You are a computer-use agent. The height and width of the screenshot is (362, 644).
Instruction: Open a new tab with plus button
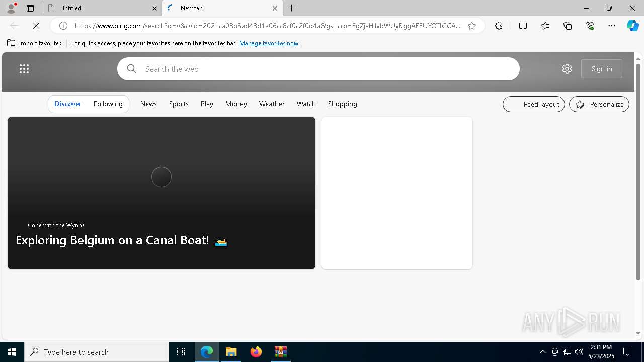pos(292,8)
